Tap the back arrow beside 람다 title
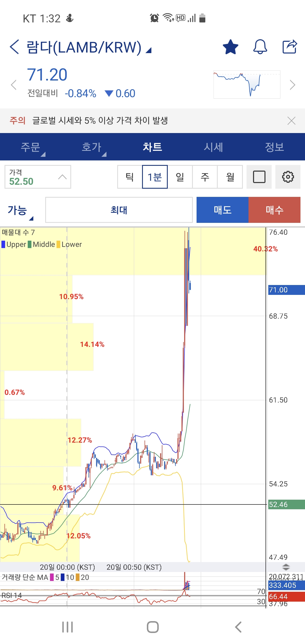This screenshot has width=305, height=644. pyautogui.click(x=15, y=47)
